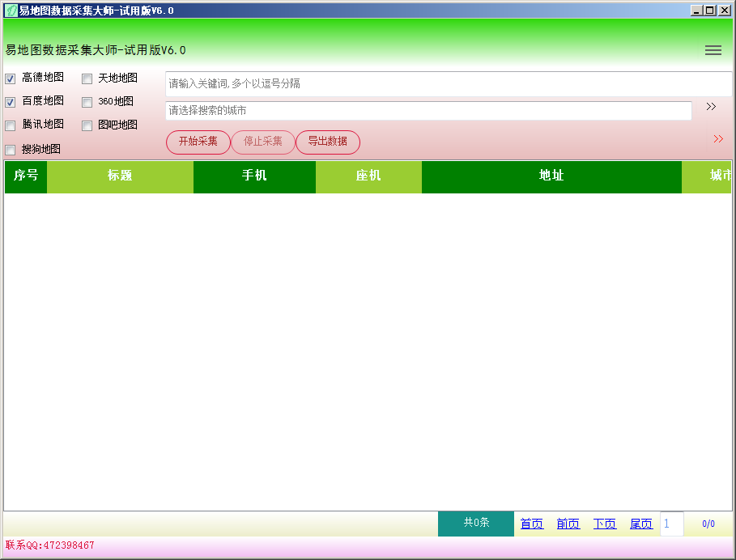Expand city selector with black double arrow
Viewport: 736px width, 560px height.
point(711,107)
